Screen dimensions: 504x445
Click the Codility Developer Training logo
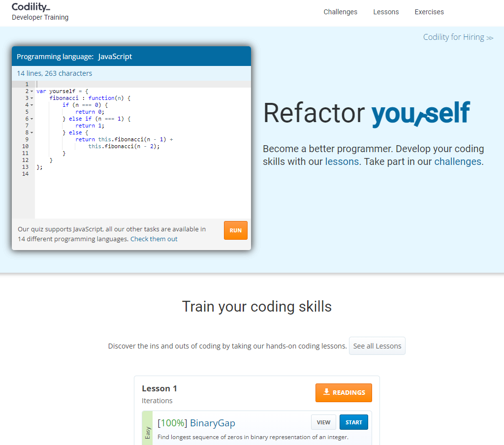click(x=40, y=12)
